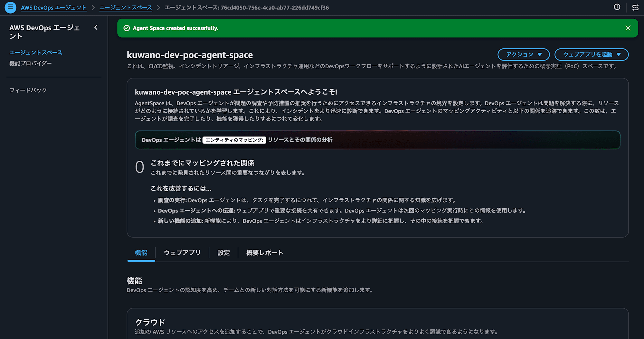Open the preferences settings icon at top right
The width and height of the screenshot is (644, 339).
tap(635, 7)
